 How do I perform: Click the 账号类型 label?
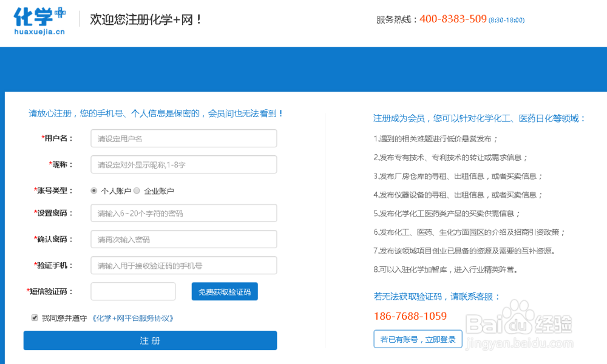53,190
